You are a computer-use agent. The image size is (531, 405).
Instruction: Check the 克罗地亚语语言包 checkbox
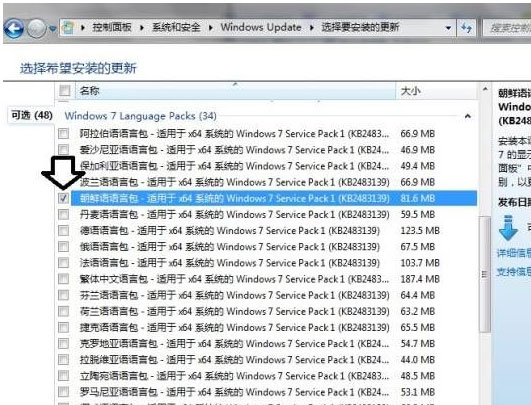(63, 344)
